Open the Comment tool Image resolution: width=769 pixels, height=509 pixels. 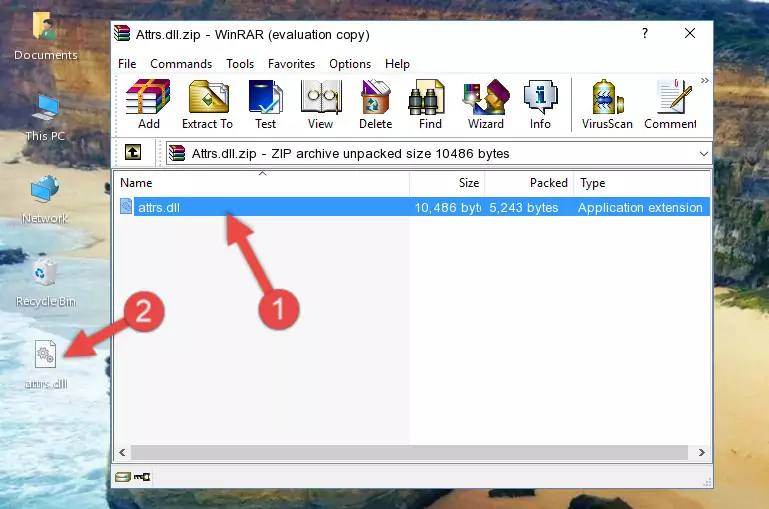click(x=670, y=104)
